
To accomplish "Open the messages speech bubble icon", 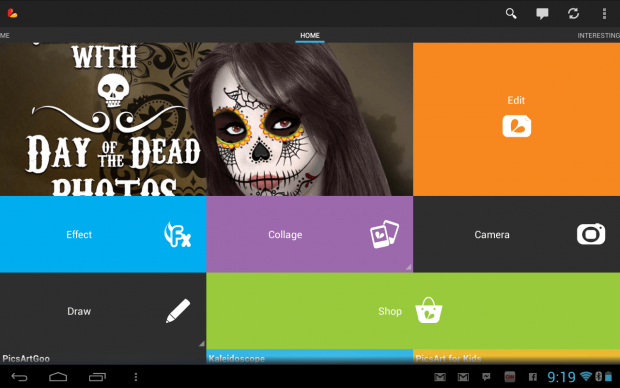I will pos(542,13).
